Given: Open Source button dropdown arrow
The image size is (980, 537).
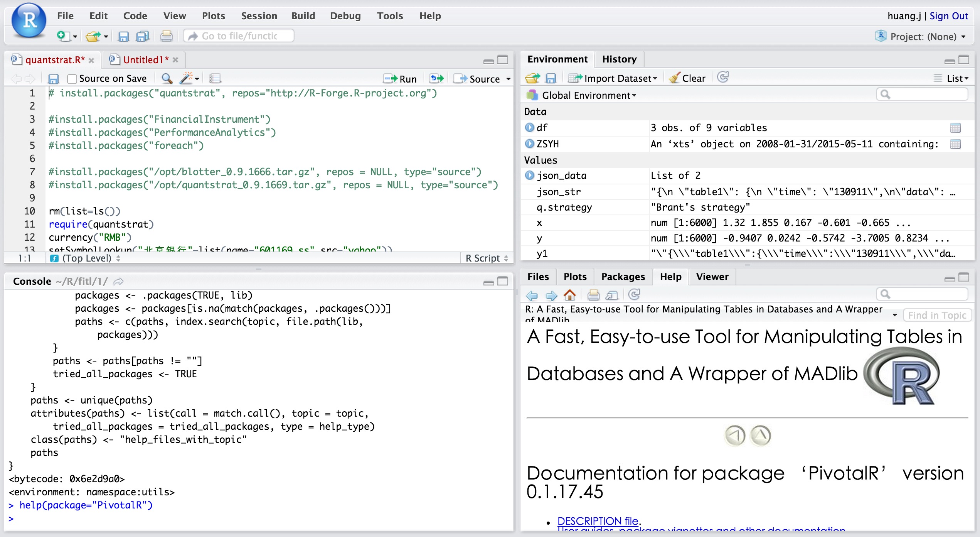Looking at the screenshot, I should [509, 79].
